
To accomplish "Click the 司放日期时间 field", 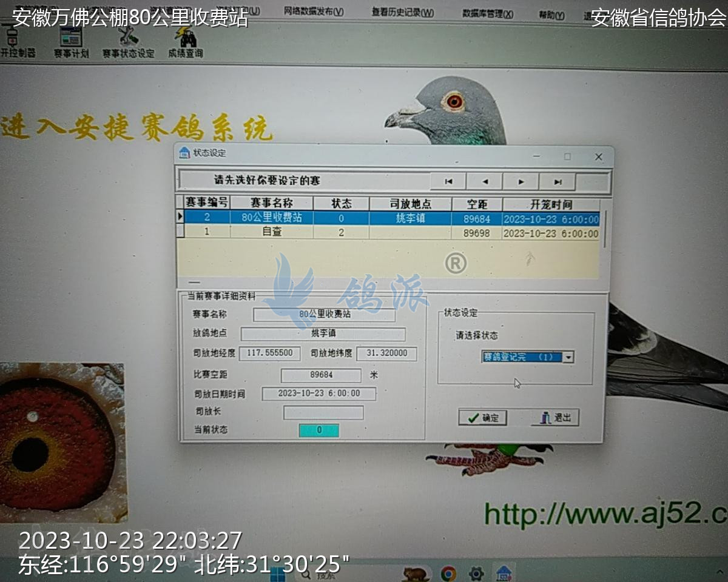I will pos(318,394).
